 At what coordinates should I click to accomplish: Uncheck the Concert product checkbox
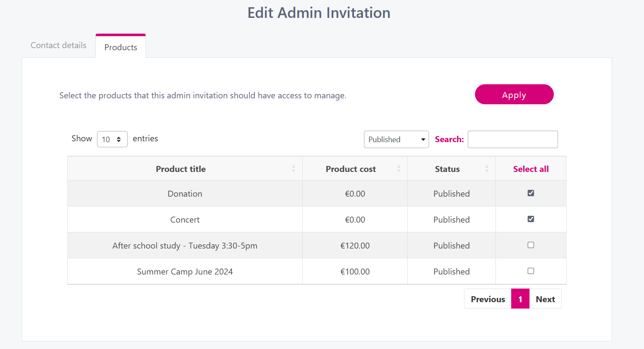531,219
